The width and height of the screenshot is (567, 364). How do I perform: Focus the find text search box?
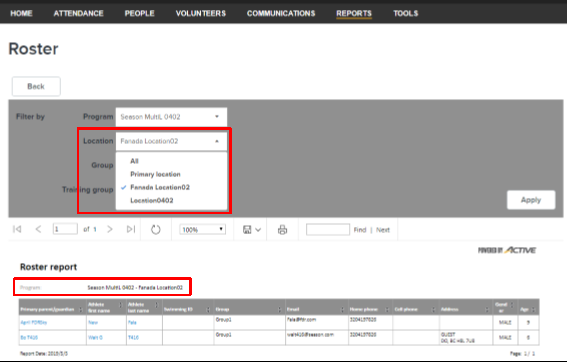coord(328,230)
